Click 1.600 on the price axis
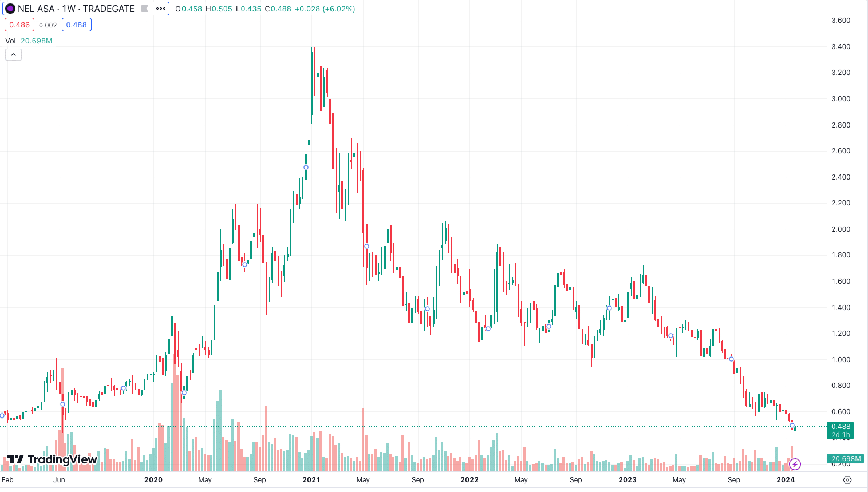Image resolution: width=868 pixels, height=492 pixels. click(x=841, y=281)
